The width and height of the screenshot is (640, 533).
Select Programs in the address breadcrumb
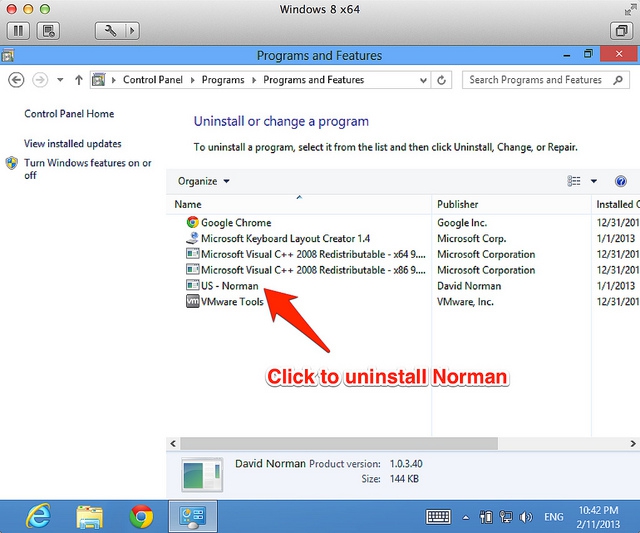[x=223, y=80]
